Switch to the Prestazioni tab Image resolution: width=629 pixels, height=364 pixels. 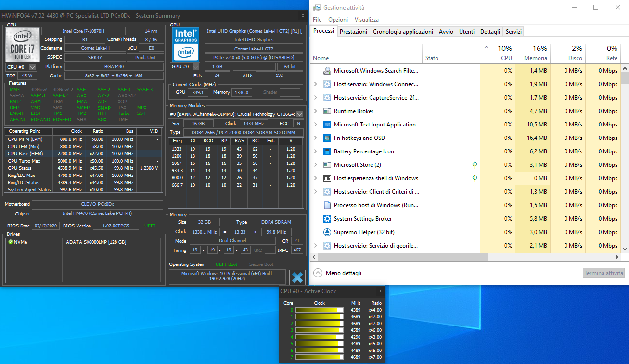(354, 32)
